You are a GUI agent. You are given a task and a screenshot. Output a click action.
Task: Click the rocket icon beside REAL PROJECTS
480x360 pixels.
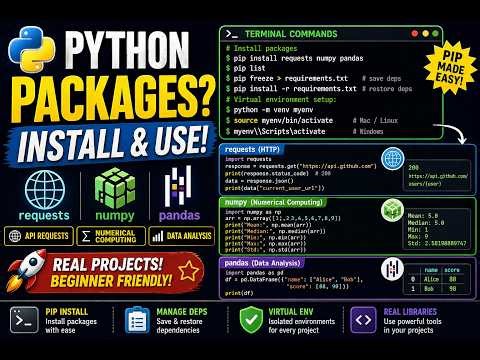(x=27, y=271)
